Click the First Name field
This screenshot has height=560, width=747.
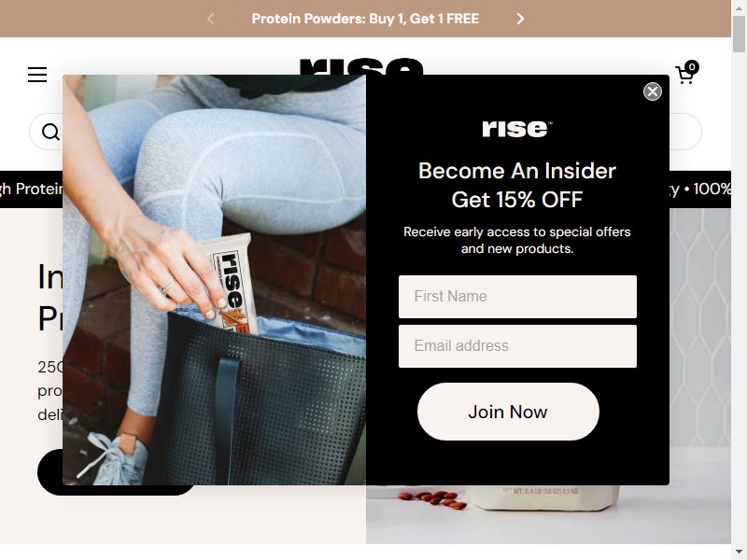coord(517,297)
